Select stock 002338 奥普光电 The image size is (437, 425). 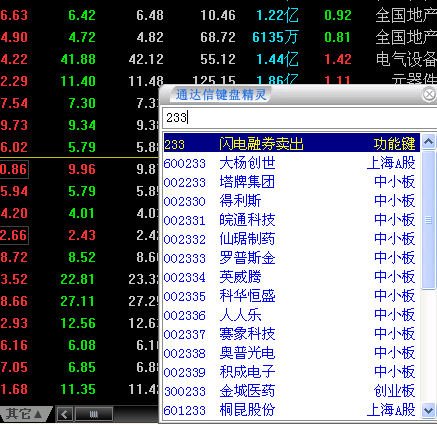292,353
